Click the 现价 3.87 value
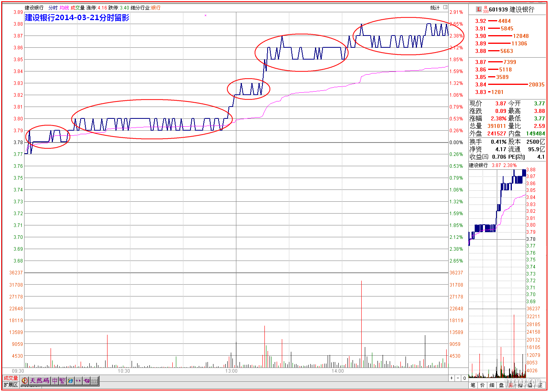This screenshot has width=549, height=392. 501,103
